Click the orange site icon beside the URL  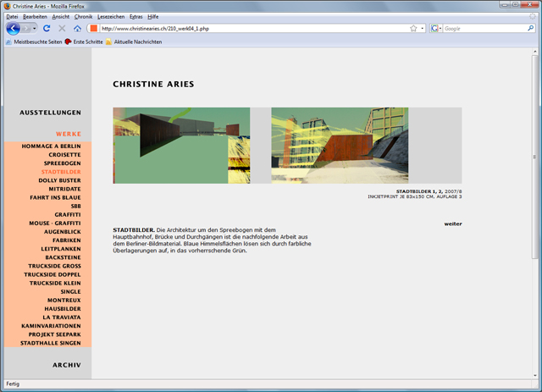coord(93,28)
